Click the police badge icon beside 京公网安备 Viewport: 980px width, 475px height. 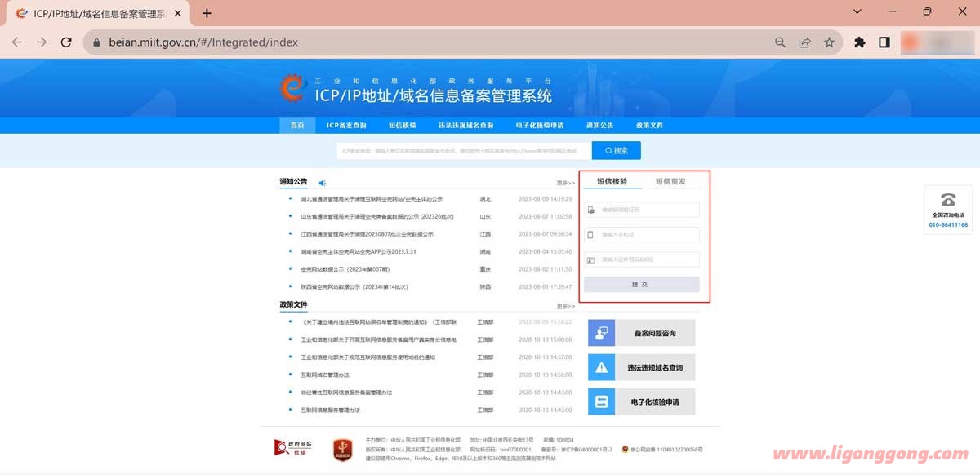click(x=625, y=449)
